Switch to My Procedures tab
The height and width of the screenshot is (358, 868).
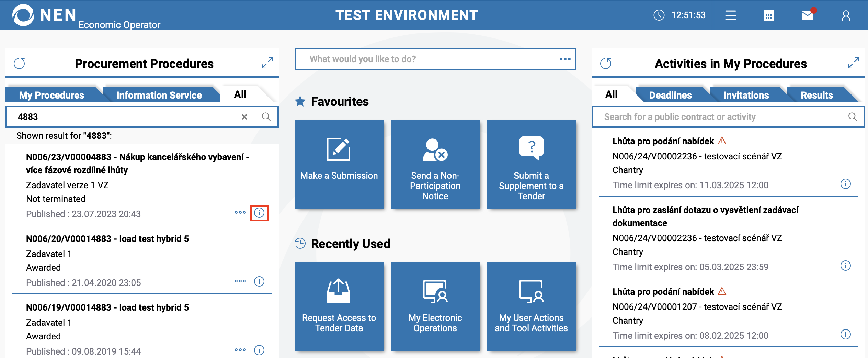coord(52,95)
